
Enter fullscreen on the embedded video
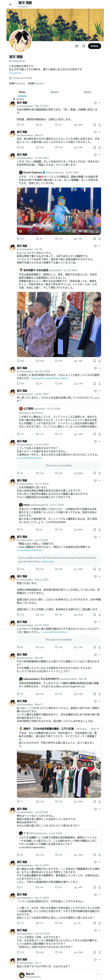pos(97,231)
